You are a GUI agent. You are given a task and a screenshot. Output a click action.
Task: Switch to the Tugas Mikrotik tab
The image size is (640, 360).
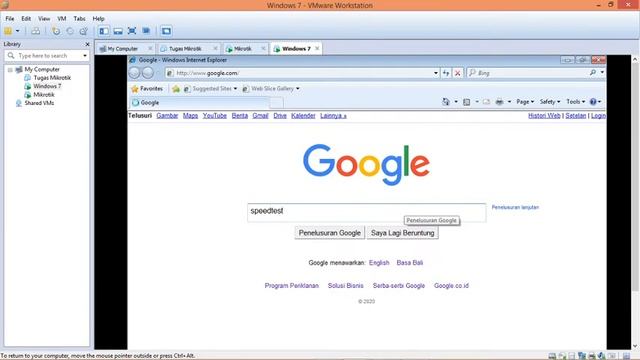coord(185,49)
